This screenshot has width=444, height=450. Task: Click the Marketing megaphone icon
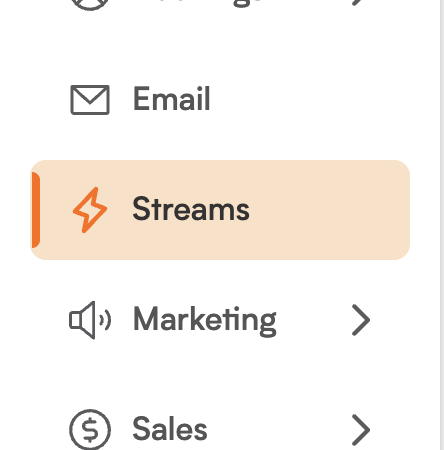click(90, 320)
